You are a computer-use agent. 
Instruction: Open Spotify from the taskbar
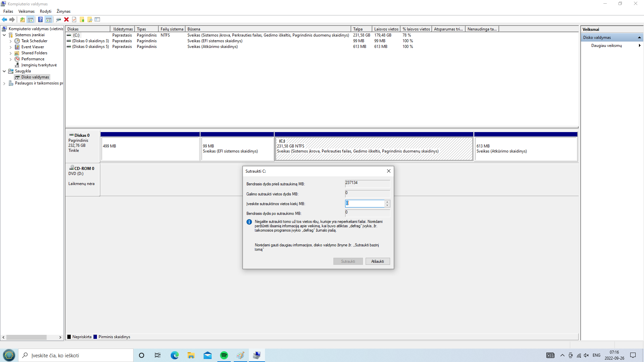point(224,355)
